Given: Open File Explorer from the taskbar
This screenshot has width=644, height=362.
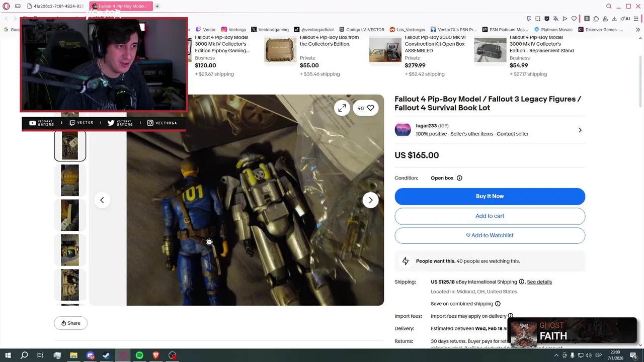Looking at the screenshot, I should pos(73,355).
